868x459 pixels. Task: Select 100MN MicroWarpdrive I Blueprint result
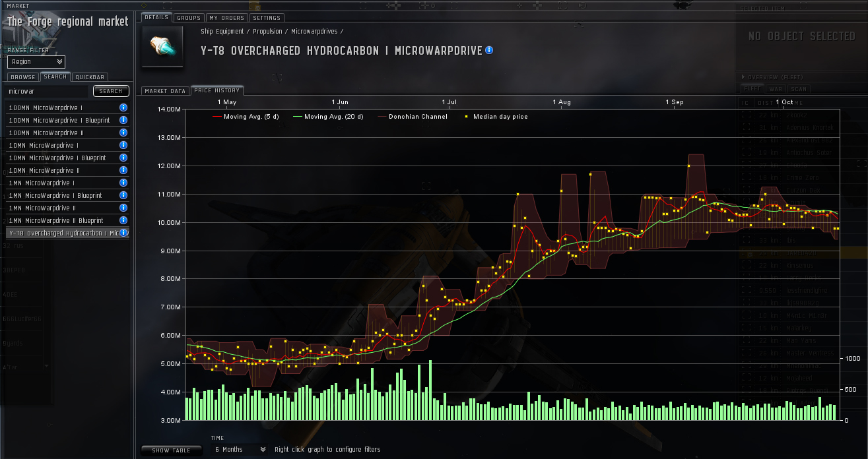pos(67,120)
